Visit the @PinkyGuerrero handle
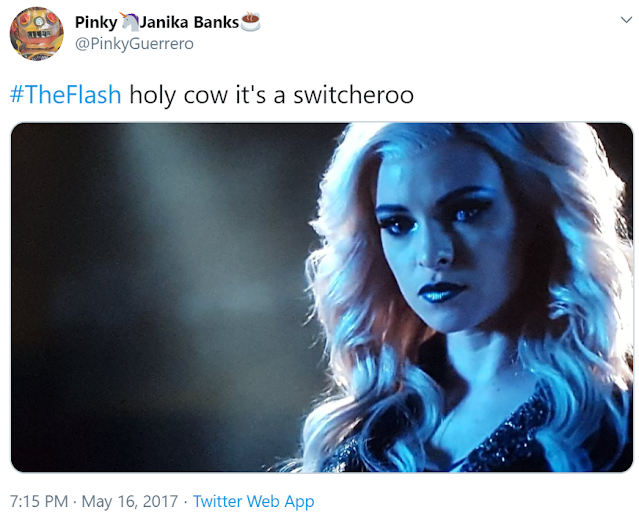 click(134, 44)
